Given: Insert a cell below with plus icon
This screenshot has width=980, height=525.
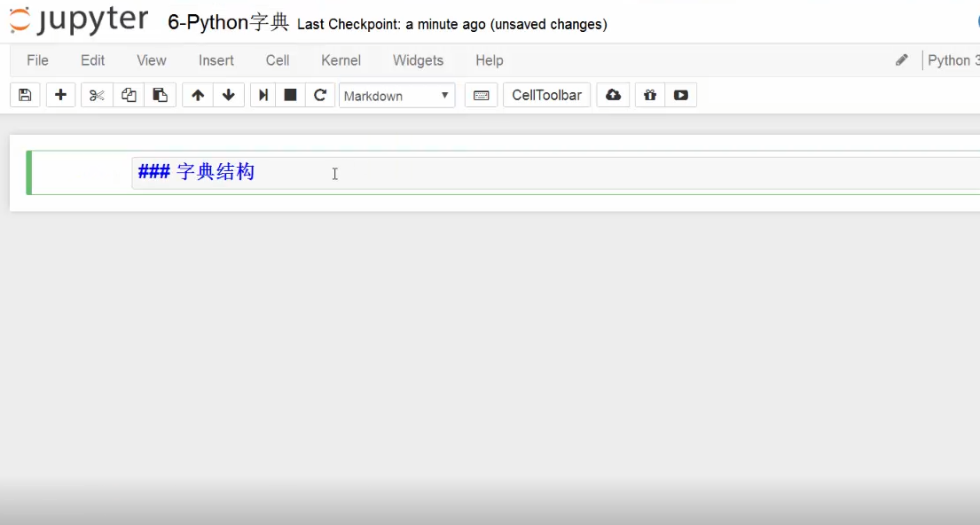Looking at the screenshot, I should coord(60,96).
